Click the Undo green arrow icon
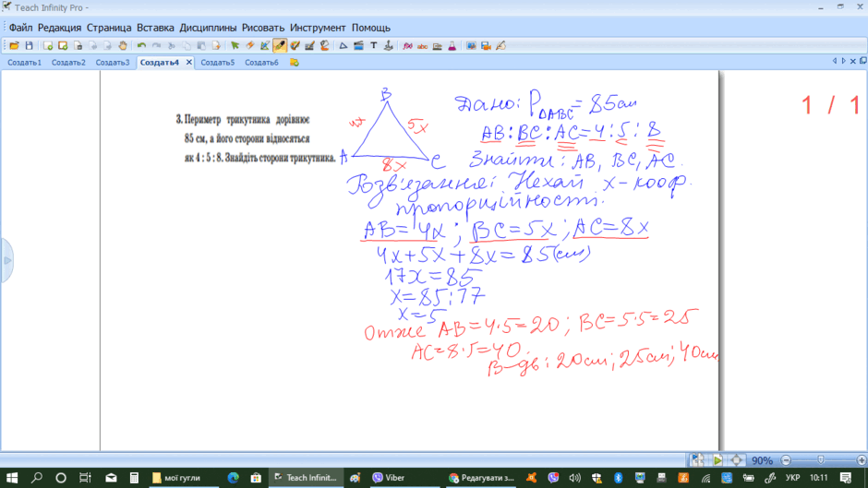The width and height of the screenshot is (868, 488). [x=141, y=46]
